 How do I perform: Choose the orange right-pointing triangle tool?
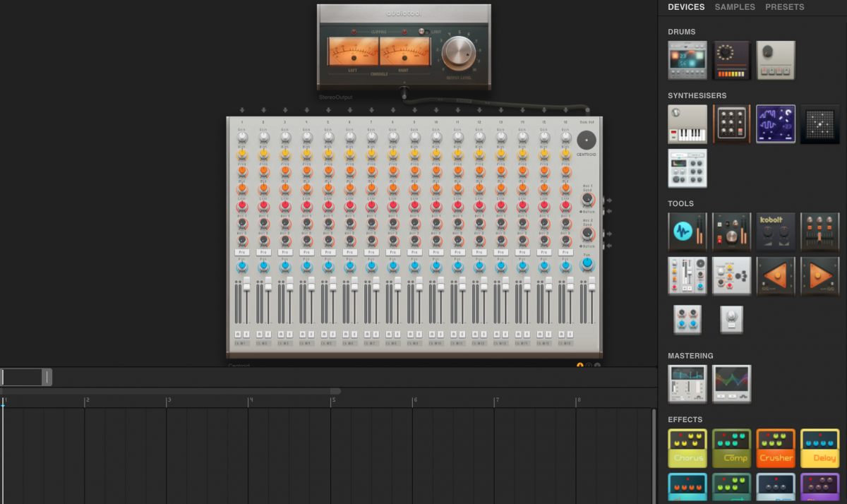(820, 275)
